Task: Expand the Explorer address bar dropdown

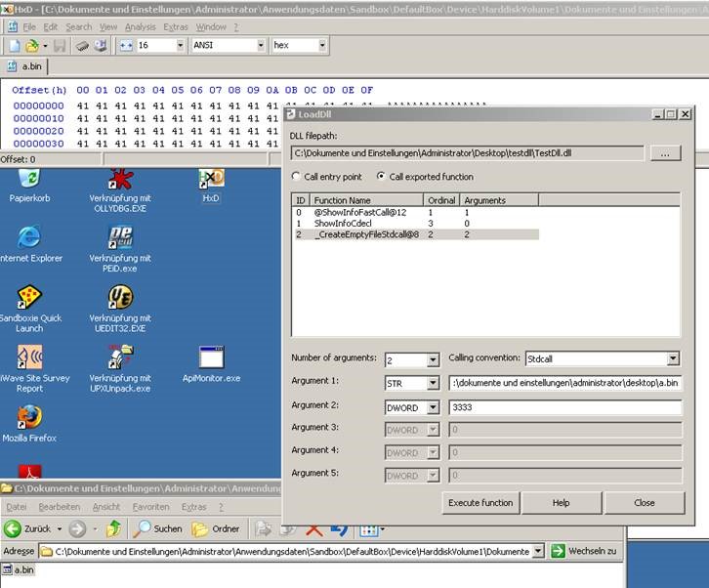Action: click(x=538, y=551)
